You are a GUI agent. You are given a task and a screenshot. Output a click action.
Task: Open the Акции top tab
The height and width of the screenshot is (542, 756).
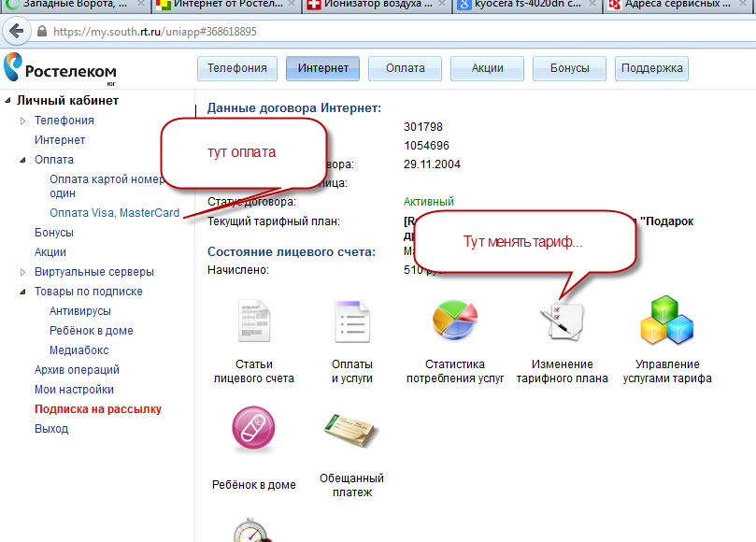pyautogui.click(x=487, y=68)
